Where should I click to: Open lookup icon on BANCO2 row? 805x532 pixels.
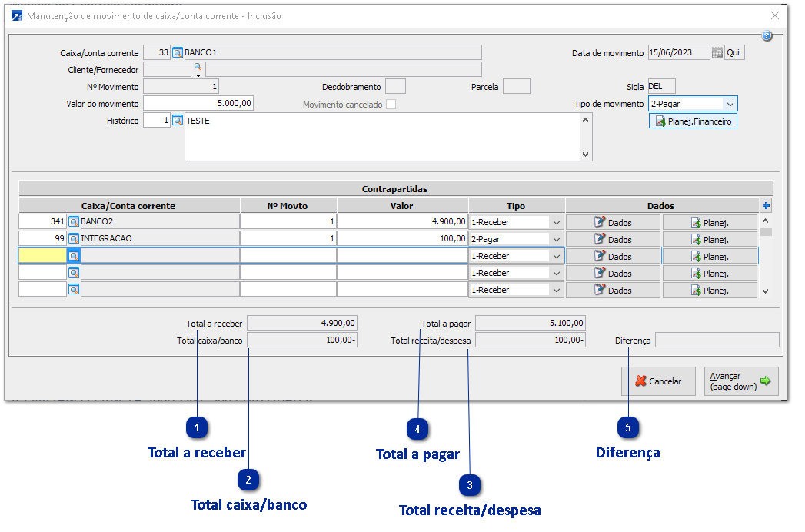click(74, 221)
